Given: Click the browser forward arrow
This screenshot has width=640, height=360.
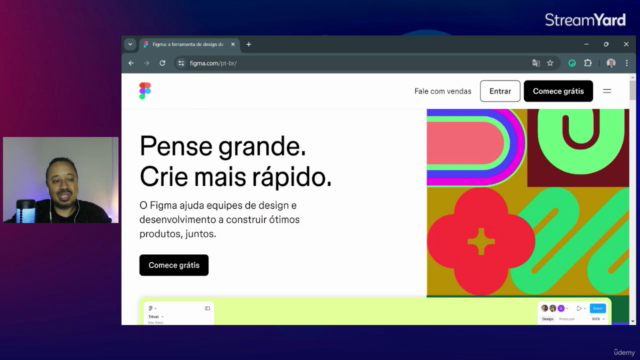Looking at the screenshot, I should [147, 63].
